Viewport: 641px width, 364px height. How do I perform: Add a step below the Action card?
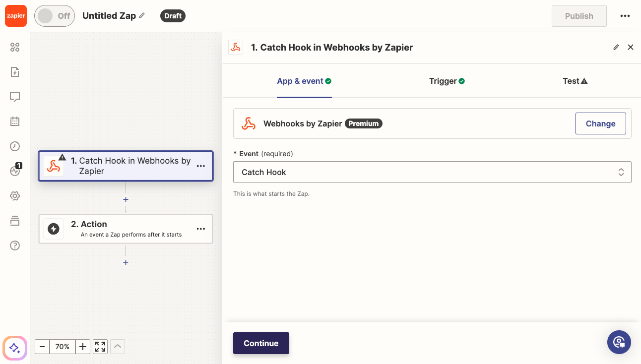126,262
